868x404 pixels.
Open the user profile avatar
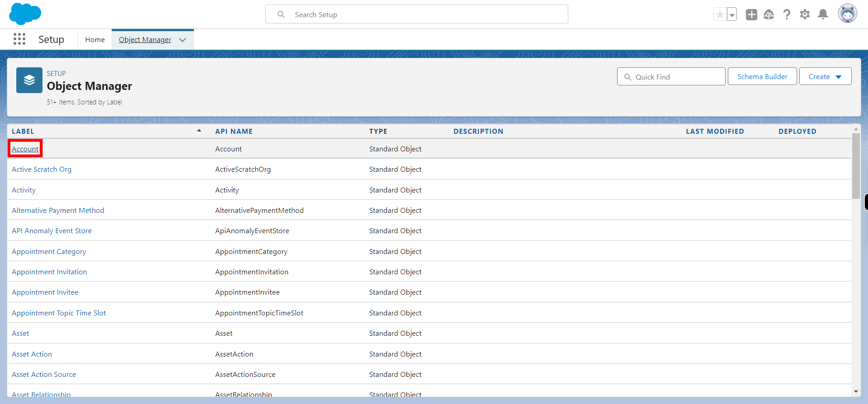[x=848, y=14]
